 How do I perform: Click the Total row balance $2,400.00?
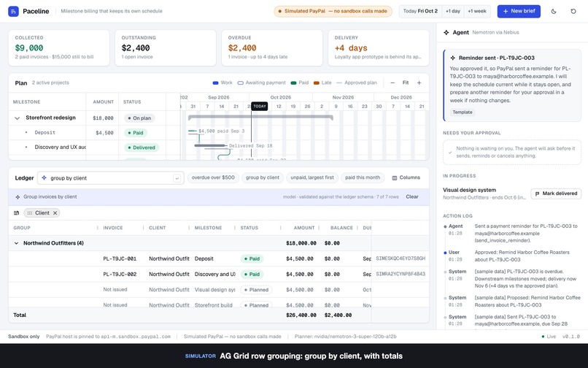[338, 315]
